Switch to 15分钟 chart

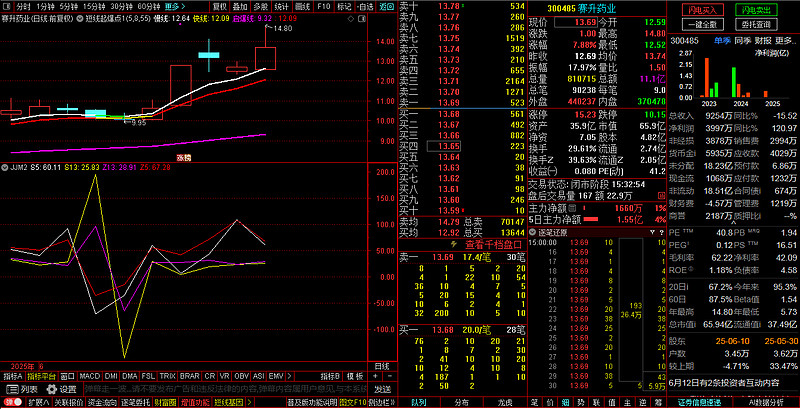(94, 7)
